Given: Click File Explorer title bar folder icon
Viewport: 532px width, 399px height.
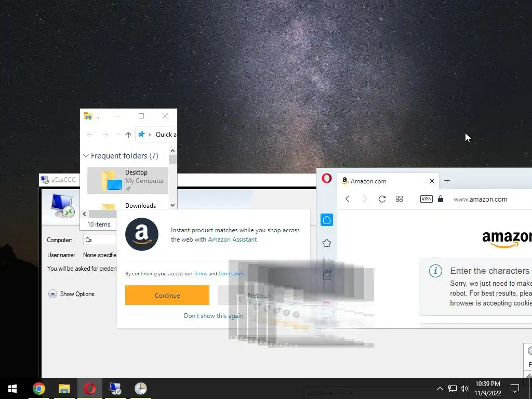Looking at the screenshot, I should coord(88,116).
